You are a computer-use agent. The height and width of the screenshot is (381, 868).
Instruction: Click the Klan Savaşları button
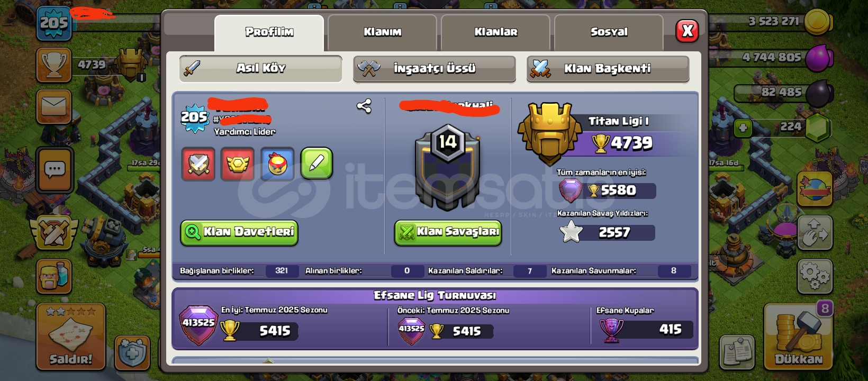[448, 232]
